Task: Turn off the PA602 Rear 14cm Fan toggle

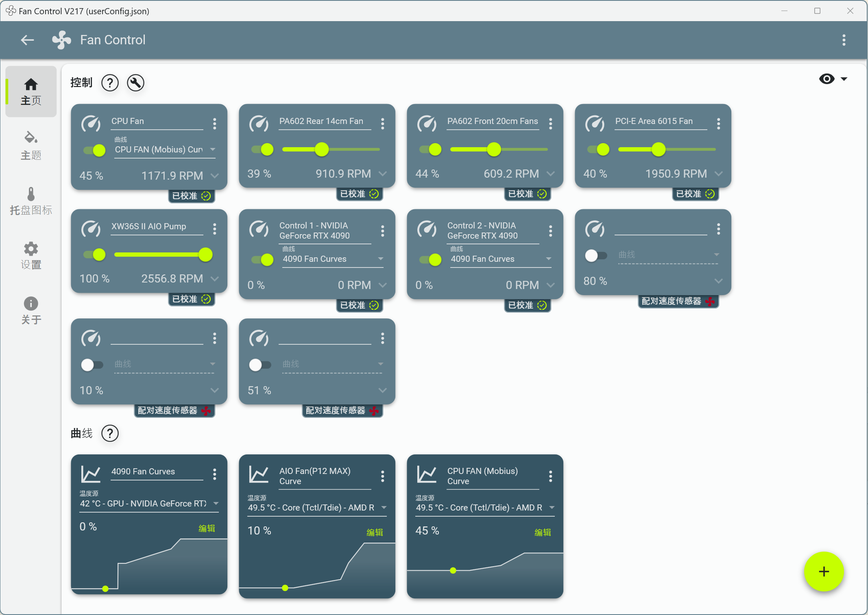Action: 262,150
